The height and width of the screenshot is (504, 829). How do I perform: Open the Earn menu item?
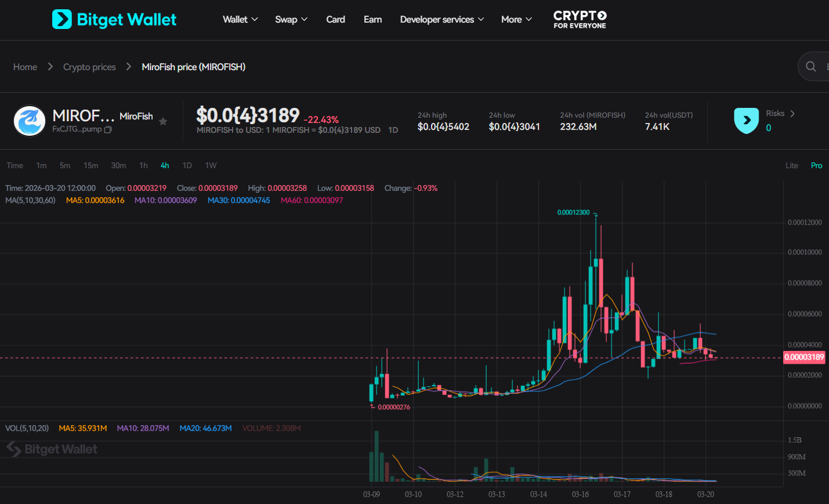pyautogui.click(x=372, y=19)
